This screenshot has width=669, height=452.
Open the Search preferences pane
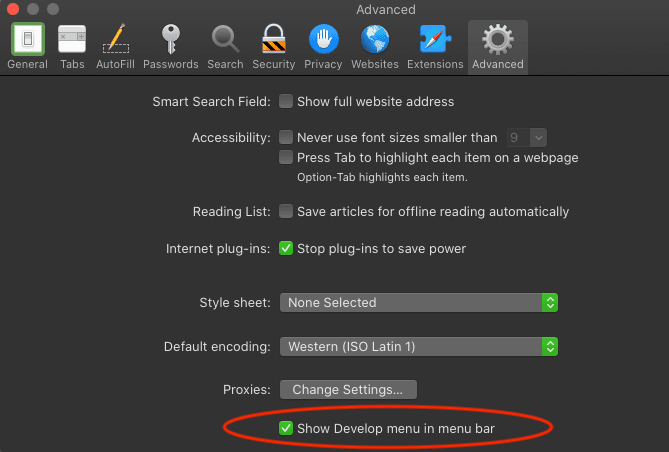click(x=225, y=46)
